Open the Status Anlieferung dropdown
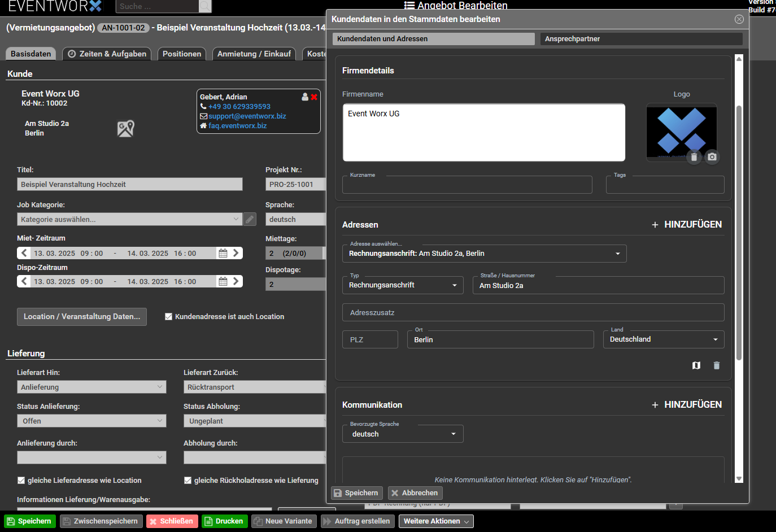This screenshot has width=776, height=532. (91, 421)
